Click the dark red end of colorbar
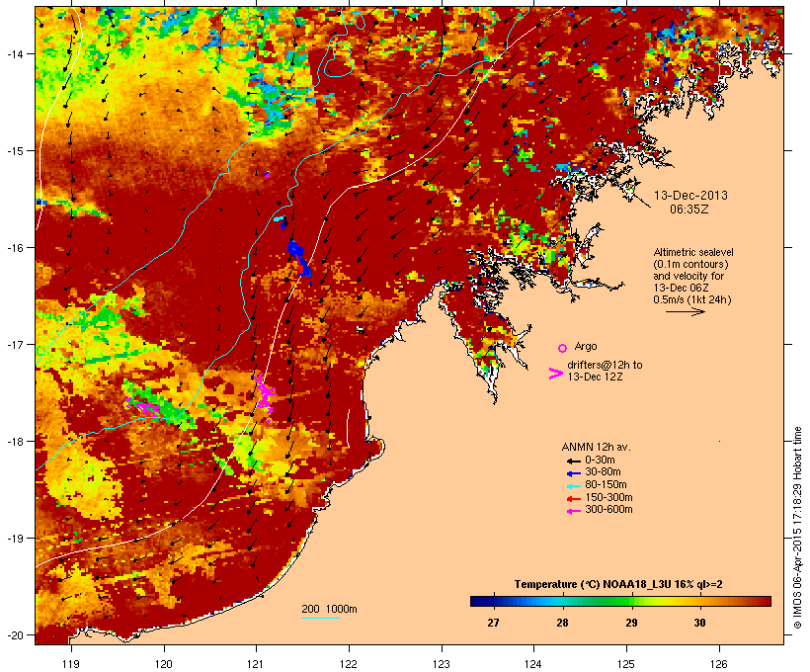 pyautogui.click(x=767, y=601)
